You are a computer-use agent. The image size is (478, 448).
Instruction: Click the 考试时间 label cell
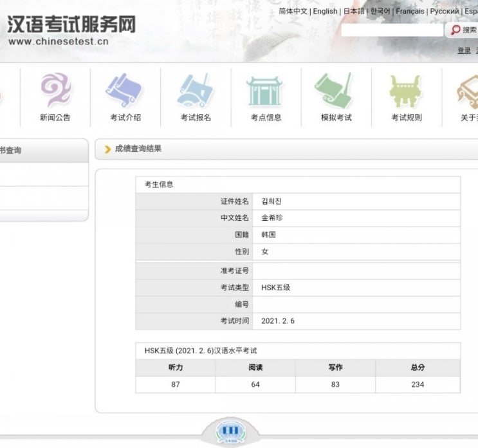click(x=194, y=321)
